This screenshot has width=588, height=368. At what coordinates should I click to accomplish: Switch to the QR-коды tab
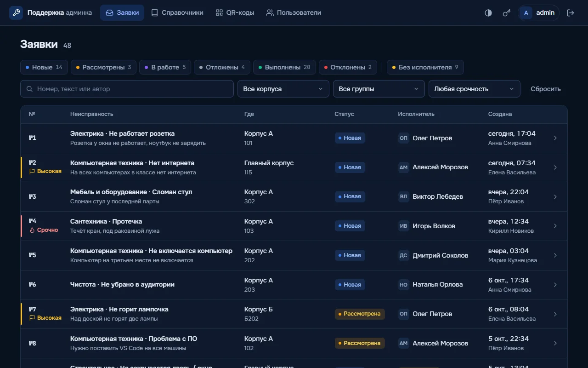pos(235,13)
